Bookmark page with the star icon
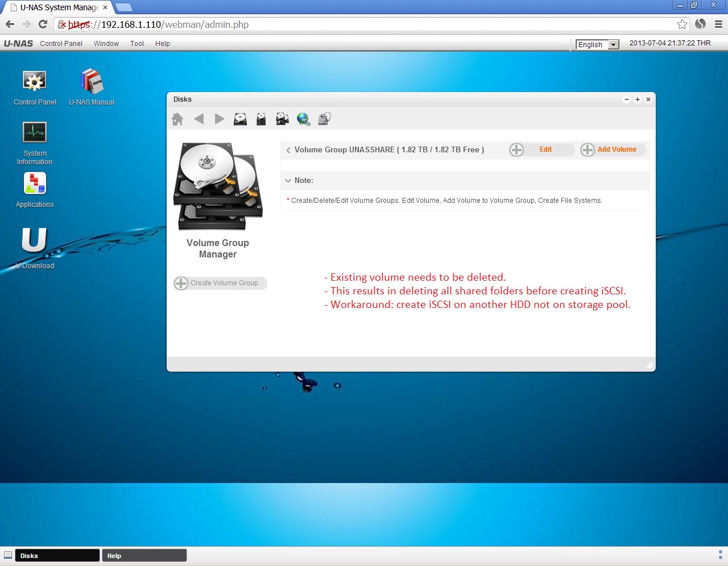The image size is (728, 566). (682, 24)
